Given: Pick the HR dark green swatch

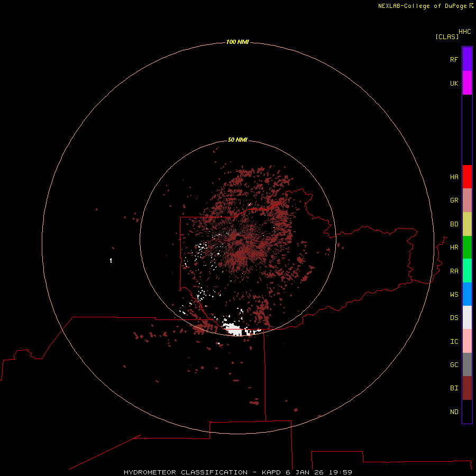Looking at the screenshot, I should pyautogui.click(x=467, y=248).
